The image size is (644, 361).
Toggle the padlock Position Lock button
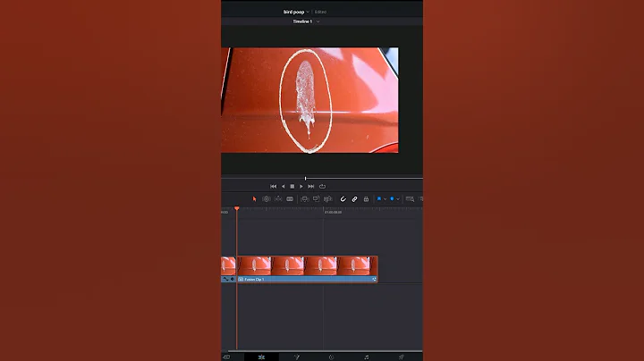tap(366, 199)
